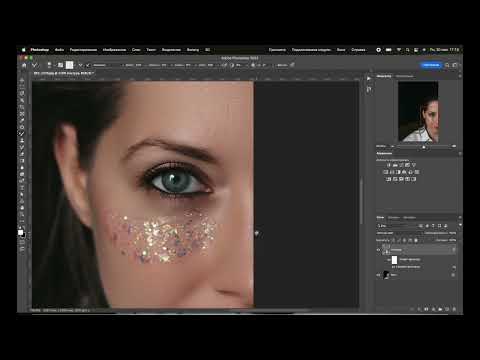The image size is (480, 360).
Task: Click the delete layer trash icon
Action: [x=454, y=309]
